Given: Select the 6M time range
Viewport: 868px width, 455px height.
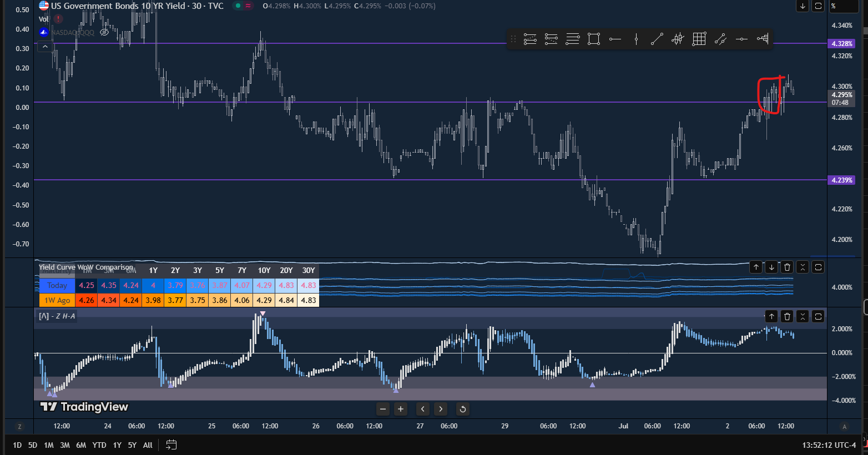Looking at the screenshot, I should 81,445.
